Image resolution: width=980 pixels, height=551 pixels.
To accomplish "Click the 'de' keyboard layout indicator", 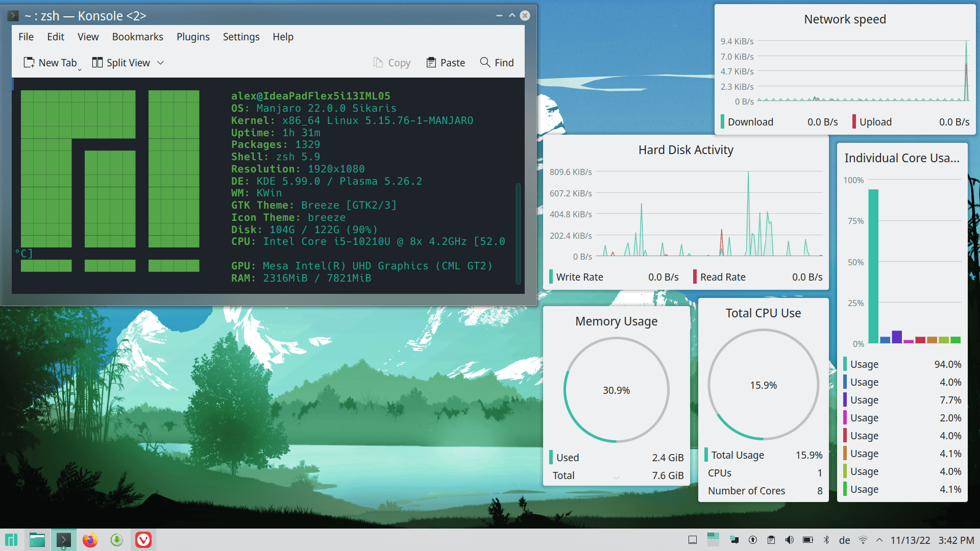I will 845,540.
